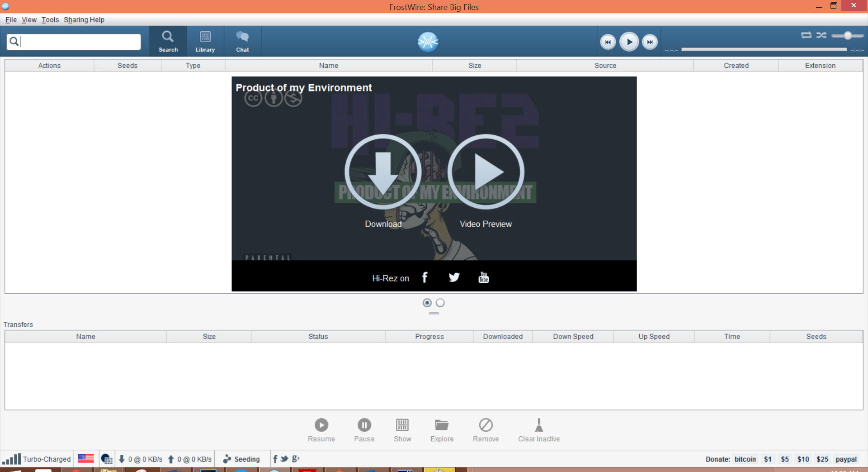This screenshot has height=472, width=868.
Task: Open the Chat view
Action: tap(242, 42)
